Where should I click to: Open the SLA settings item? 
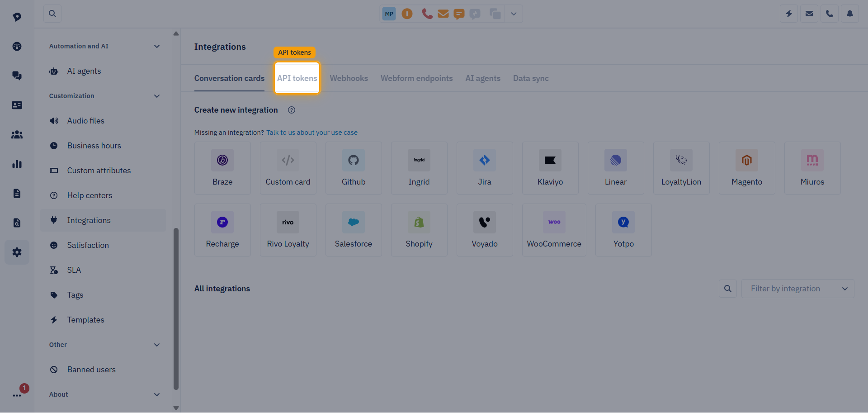(103, 270)
